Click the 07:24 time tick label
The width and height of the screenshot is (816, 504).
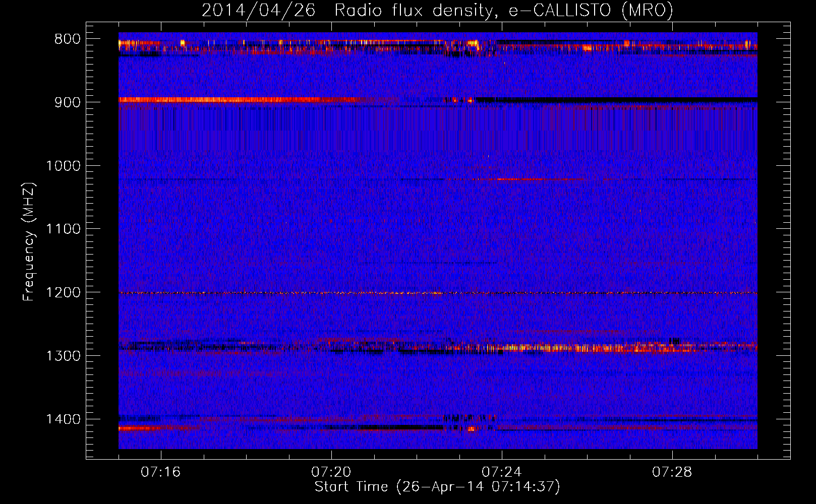(x=502, y=472)
